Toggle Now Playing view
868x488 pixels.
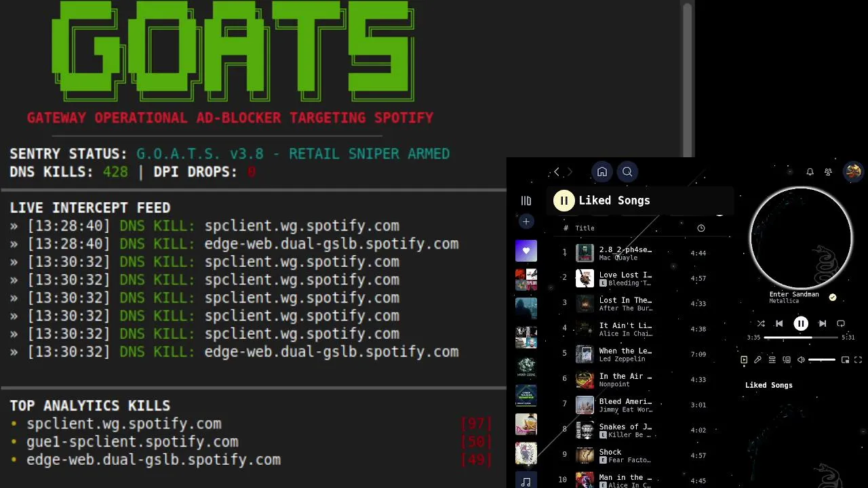point(744,360)
